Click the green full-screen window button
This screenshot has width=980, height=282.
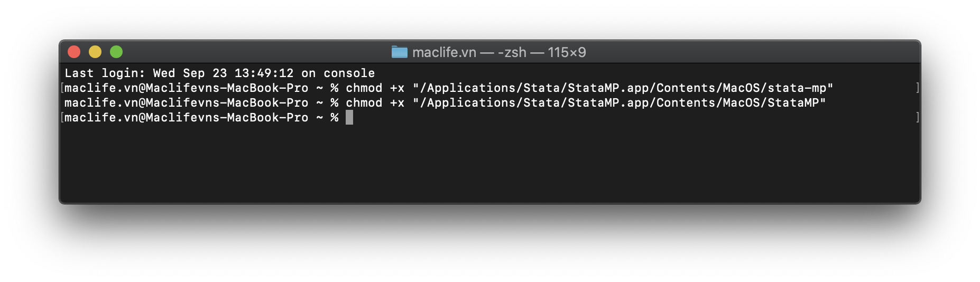click(x=116, y=52)
